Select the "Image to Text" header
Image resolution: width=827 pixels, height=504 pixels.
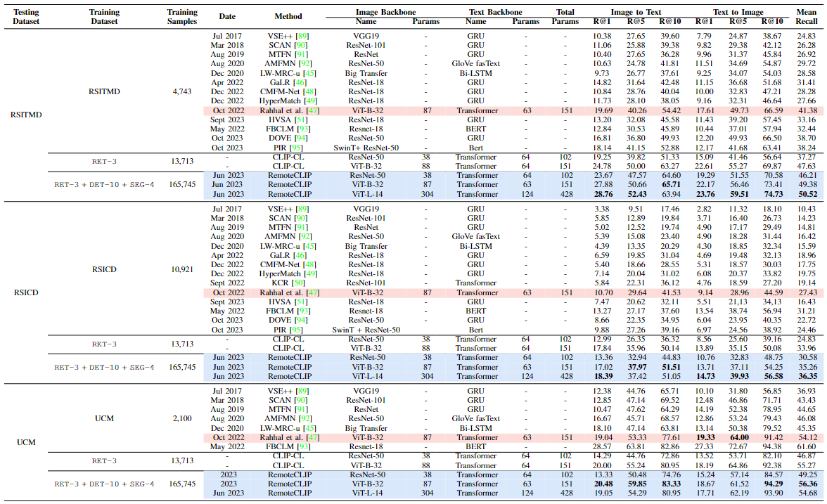click(636, 12)
